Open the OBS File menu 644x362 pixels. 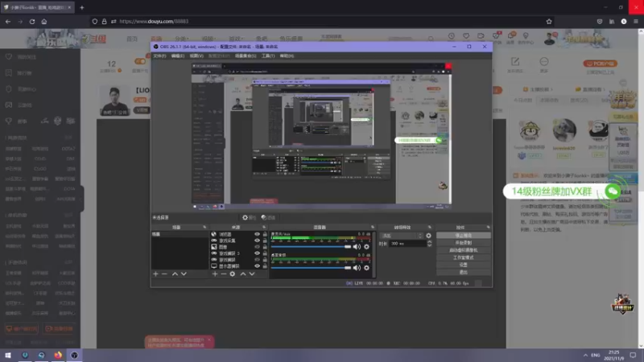point(159,56)
